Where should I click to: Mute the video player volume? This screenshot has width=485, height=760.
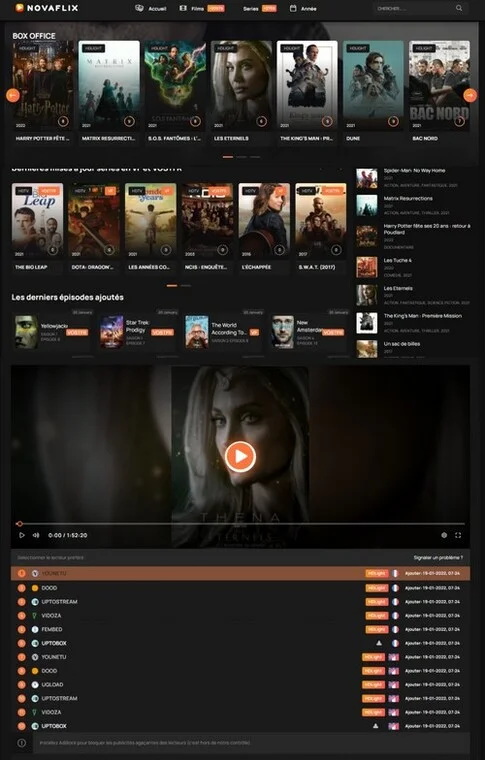(36, 535)
